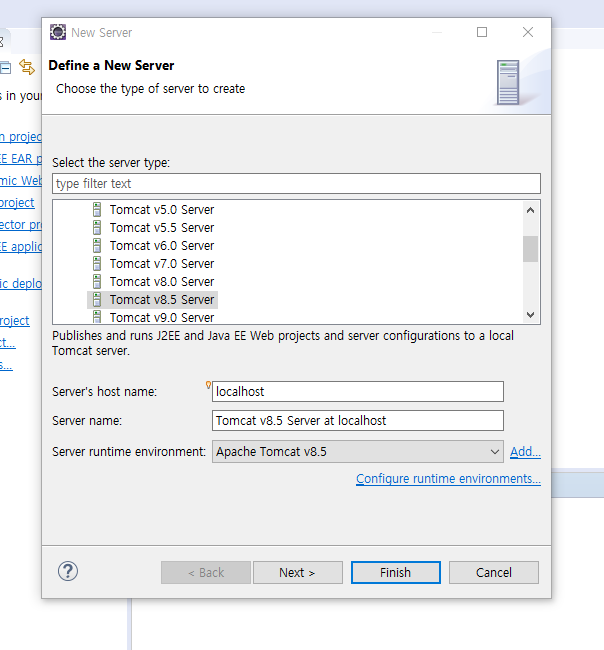This screenshot has height=650, width=604.
Task: Cancel the New Server dialog
Action: point(494,572)
